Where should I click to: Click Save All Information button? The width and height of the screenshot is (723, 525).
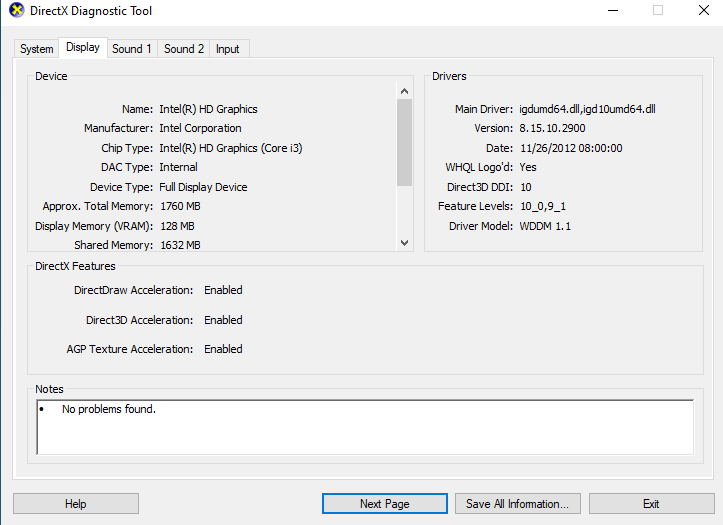517,504
